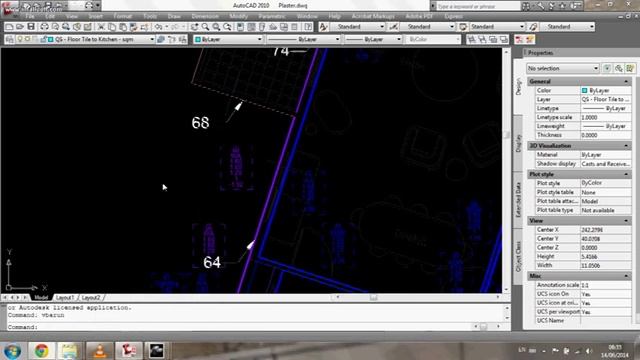
Task: Toggle layer on/off lightbulb in layer dropdown
Action: pyautogui.click(x=20, y=39)
